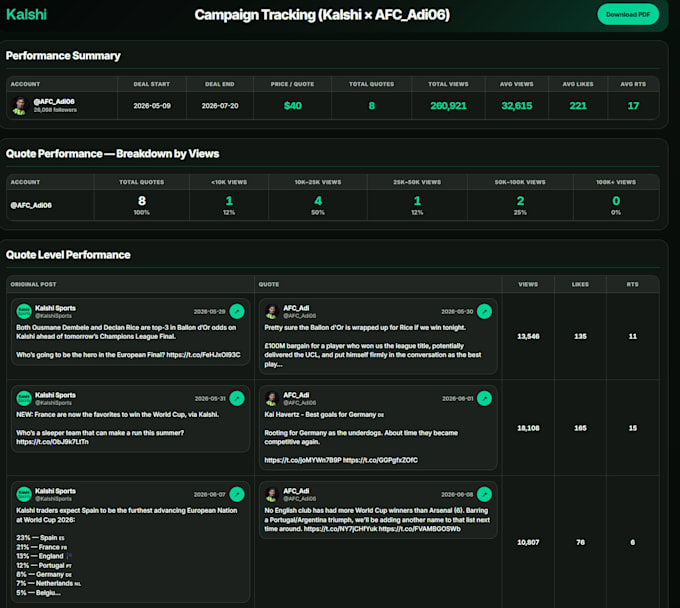
Task: Click the 100K+ views count 0
Action: tap(616, 201)
